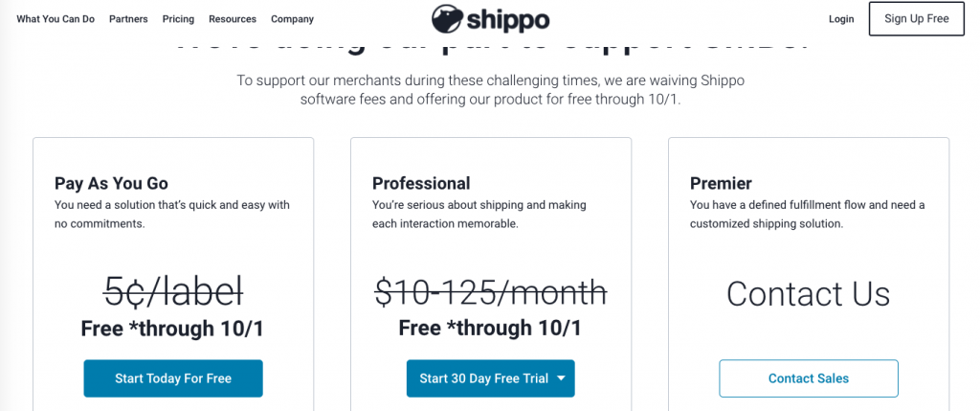Click the struck-through 5¢/label price
The width and height of the screenshot is (980, 411).
click(173, 292)
